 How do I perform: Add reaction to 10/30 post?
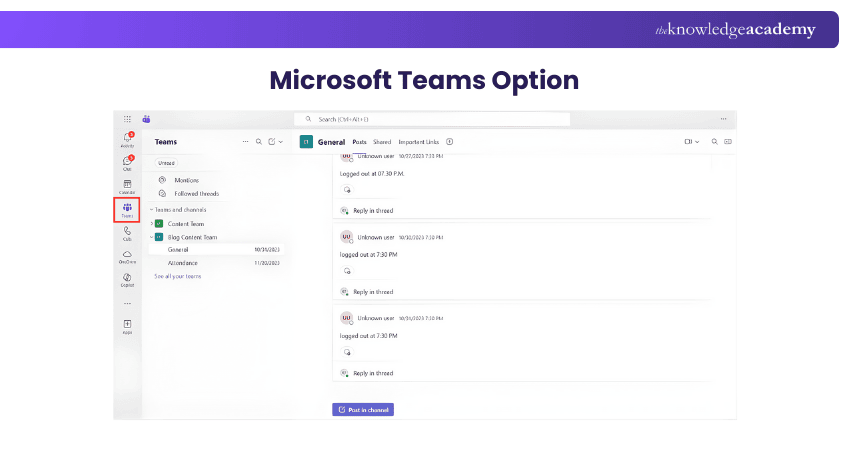tap(347, 271)
